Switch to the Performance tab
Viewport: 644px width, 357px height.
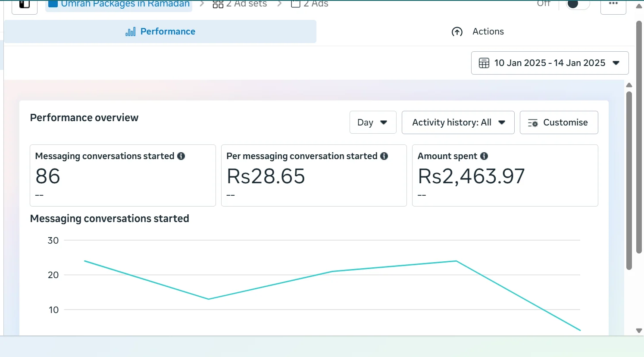point(160,31)
